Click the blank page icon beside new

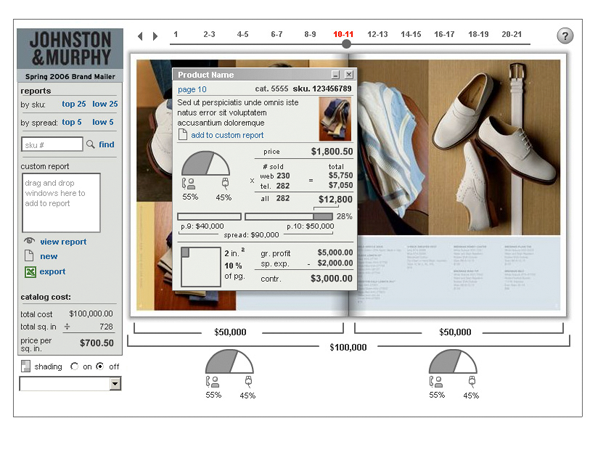point(29,256)
